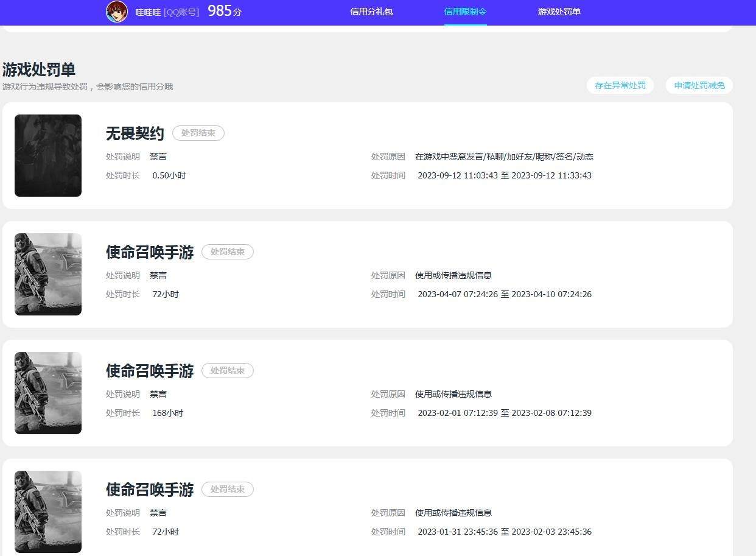Click 禁言 penalty type on the 168小时 card
Image resolution: width=756 pixels, height=556 pixels.
[158, 394]
